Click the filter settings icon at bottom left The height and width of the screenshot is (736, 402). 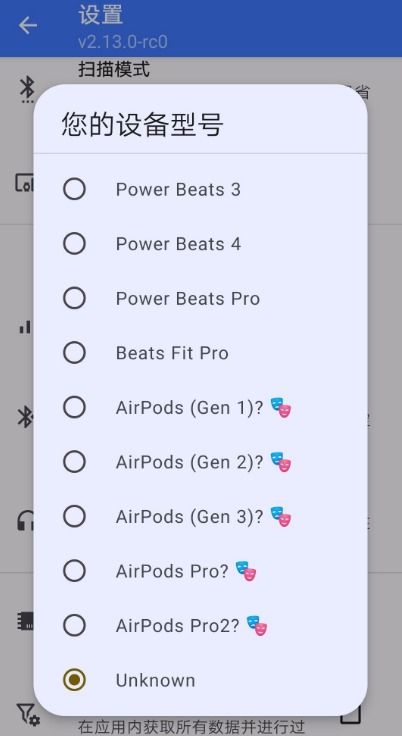[28, 714]
